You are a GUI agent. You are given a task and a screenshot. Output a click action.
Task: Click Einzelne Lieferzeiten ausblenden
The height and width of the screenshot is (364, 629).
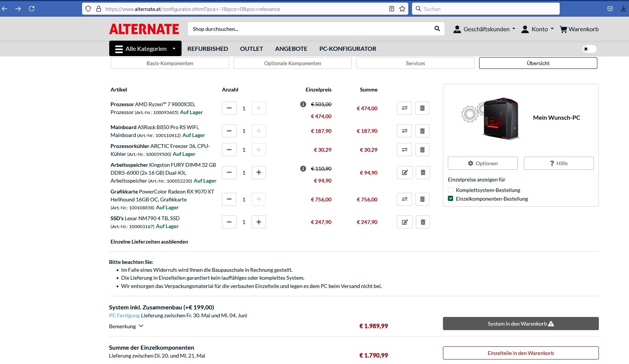(149, 242)
